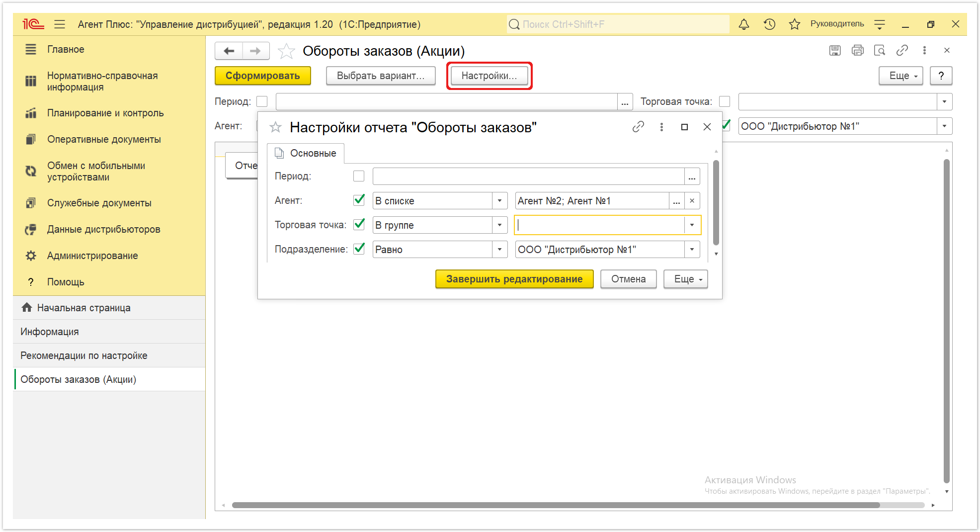Open three-dots menu in settings dialog
The image size is (980, 532).
point(661,127)
